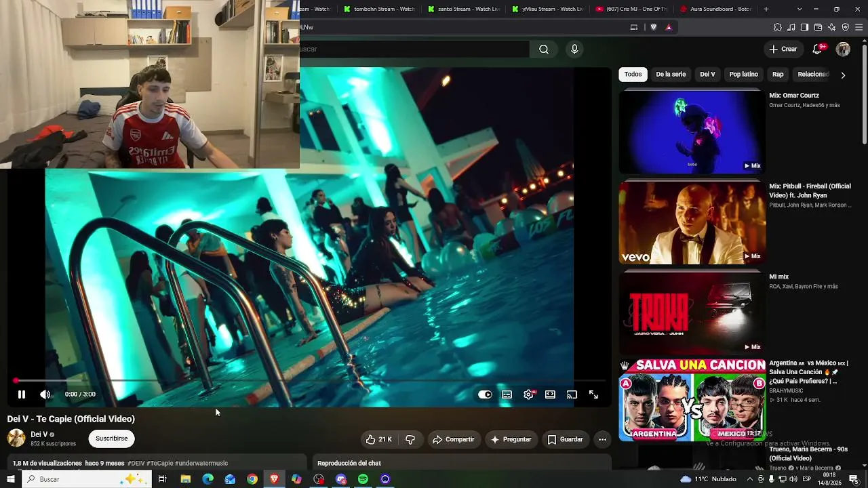
Task: Toggle the autoplay switch in player
Action: [485, 394]
